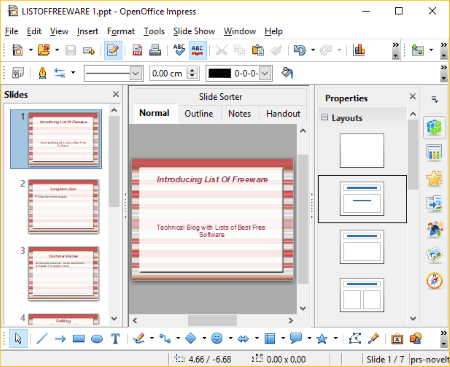Toggle the Edit File mode icon
The image size is (450, 367).
113,50
